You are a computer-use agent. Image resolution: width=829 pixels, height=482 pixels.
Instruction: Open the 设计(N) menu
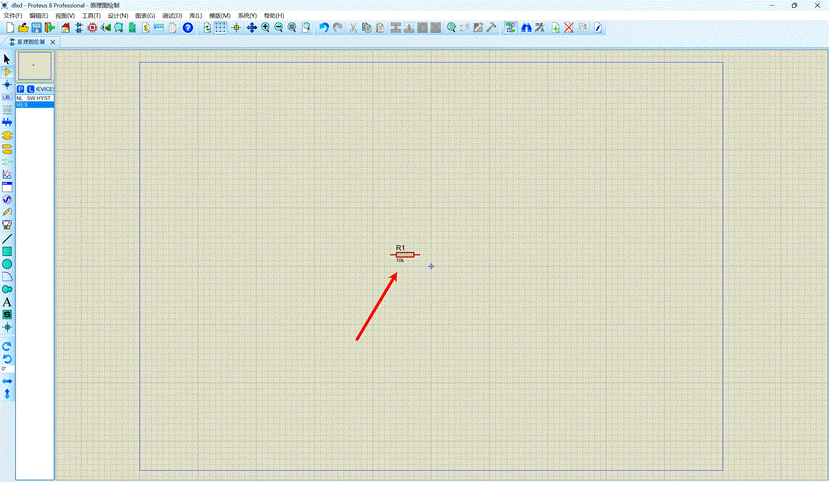pyautogui.click(x=118, y=16)
